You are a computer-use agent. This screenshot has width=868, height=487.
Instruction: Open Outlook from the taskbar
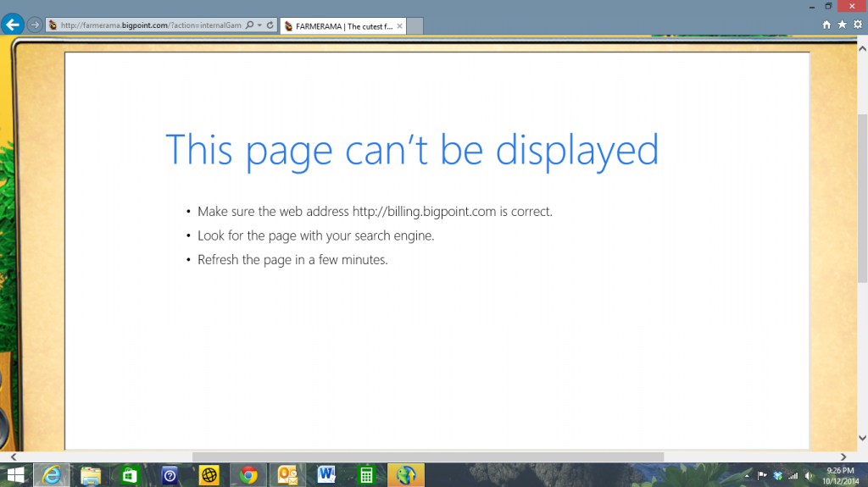coord(287,475)
